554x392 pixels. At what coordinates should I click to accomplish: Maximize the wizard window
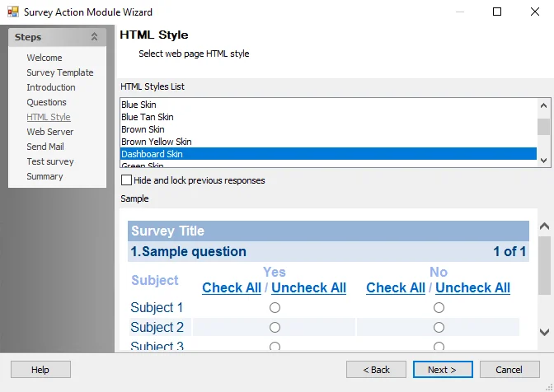(x=497, y=12)
